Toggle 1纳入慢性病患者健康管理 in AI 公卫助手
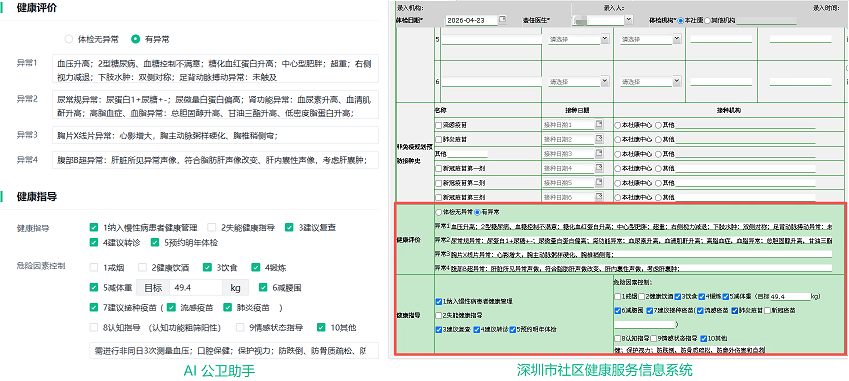Viewport: 849px width, 381px height. pyautogui.click(x=94, y=227)
